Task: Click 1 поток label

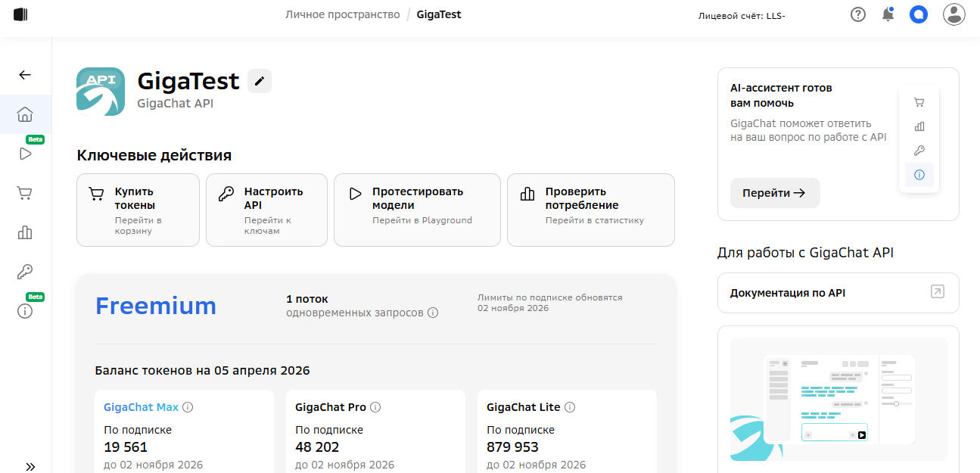Action: click(x=307, y=299)
